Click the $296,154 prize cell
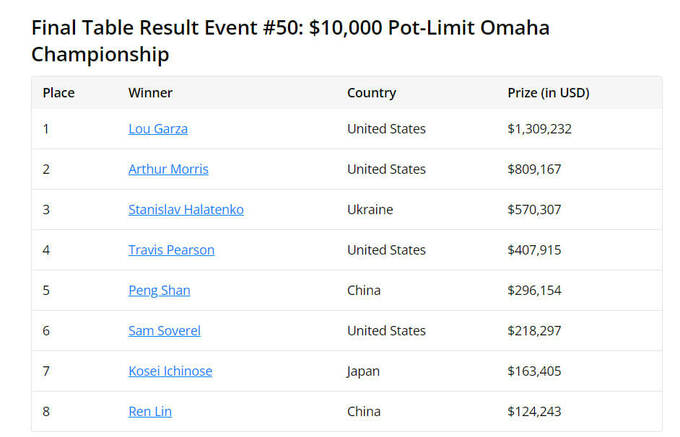This screenshot has width=680, height=437. click(534, 290)
